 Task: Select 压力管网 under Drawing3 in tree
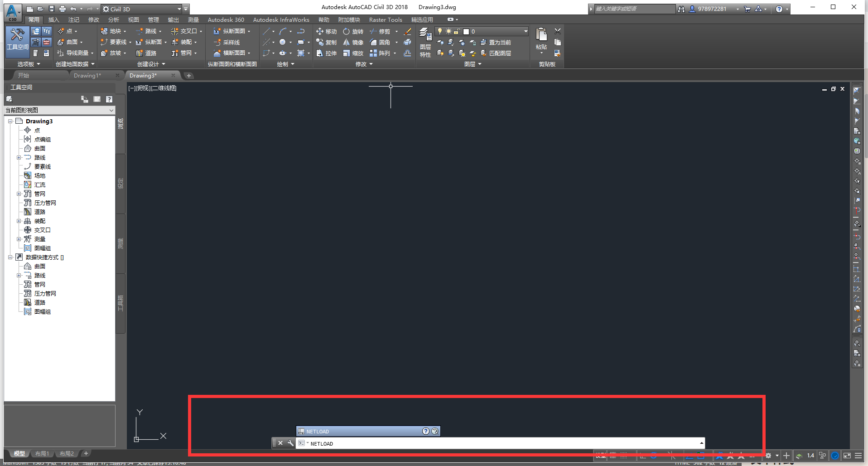click(45, 203)
